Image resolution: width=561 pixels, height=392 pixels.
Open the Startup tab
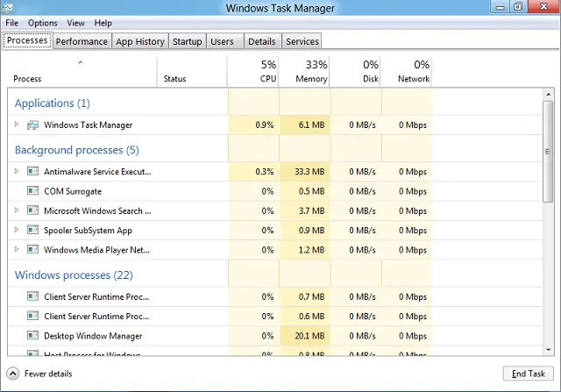coord(187,41)
